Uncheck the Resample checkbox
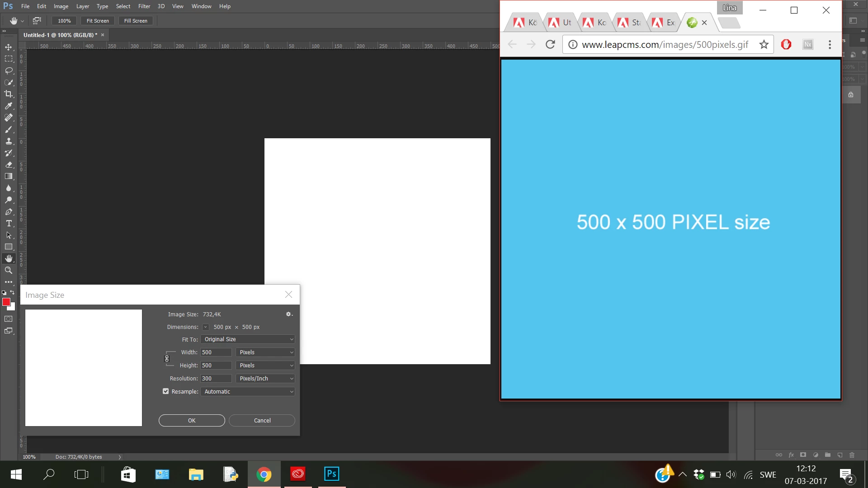Viewport: 868px width, 488px height. coord(166,391)
